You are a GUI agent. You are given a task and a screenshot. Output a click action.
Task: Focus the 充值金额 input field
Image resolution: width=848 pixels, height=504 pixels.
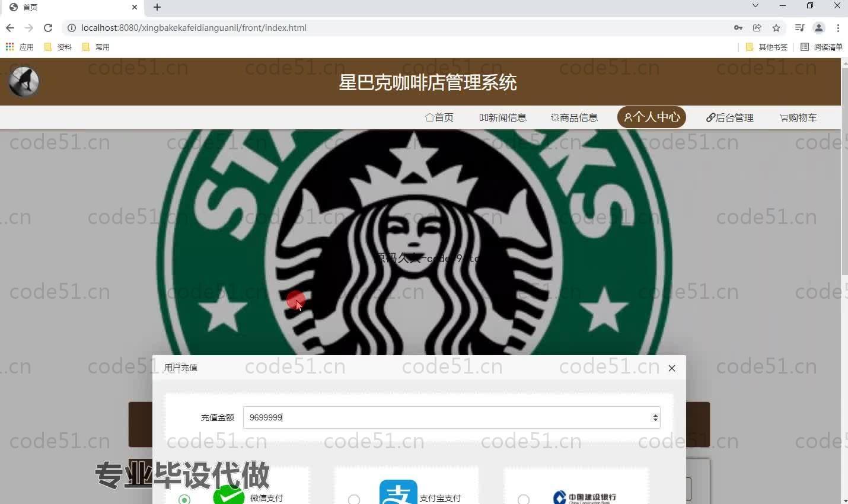(451, 417)
